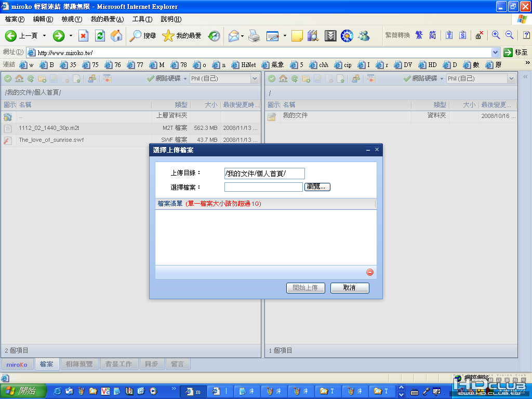Click upload file icon in left pane toolbar
This screenshot has height=399, width=532.
[77, 79]
